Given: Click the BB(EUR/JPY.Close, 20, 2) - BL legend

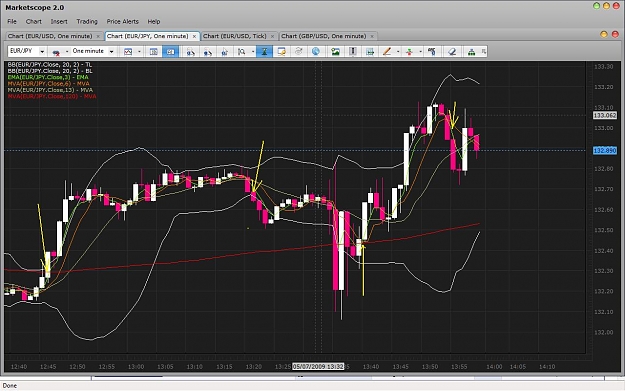Looking at the screenshot, I should pos(50,71).
